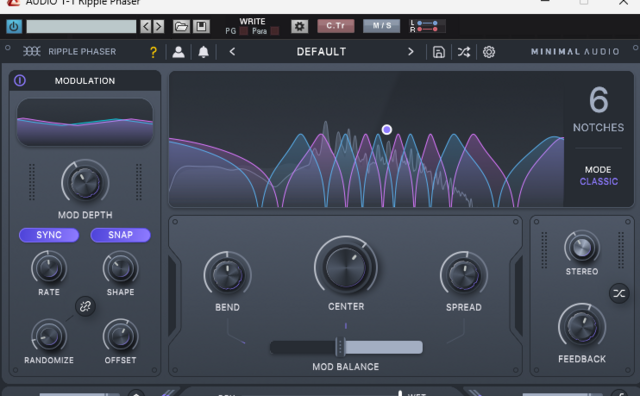Toggle the Modulation section power button

point(20,80)
